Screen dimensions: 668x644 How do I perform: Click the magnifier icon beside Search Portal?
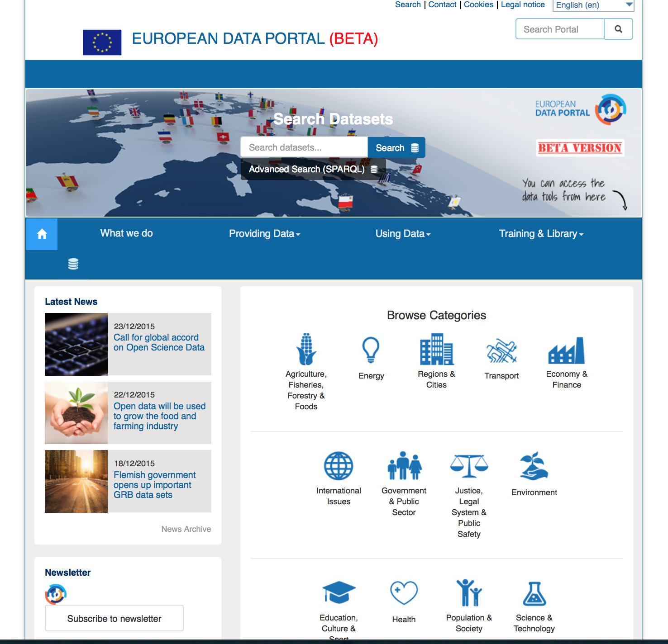click(618, 29)
